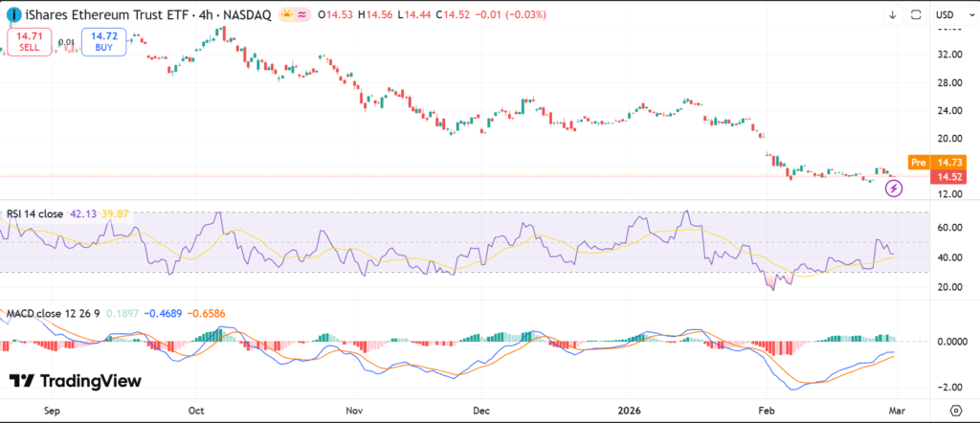
Task: Select the RSI 14 close indicator label
Action: tap(34, 214)
